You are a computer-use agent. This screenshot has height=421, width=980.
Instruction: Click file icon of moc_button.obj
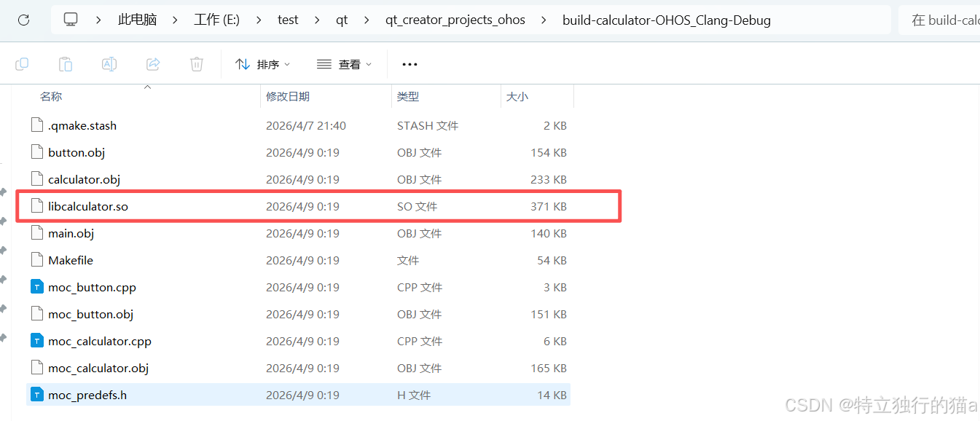(x=37, y=314)
